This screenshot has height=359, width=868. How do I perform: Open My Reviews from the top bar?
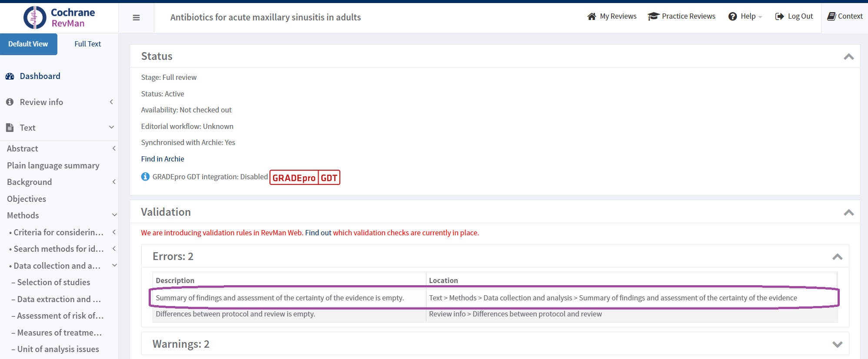coord(612,16)
